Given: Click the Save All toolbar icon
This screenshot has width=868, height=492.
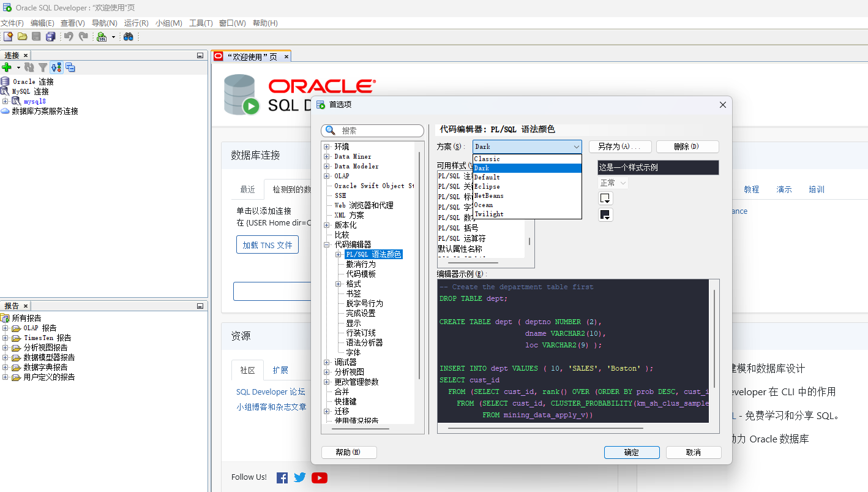Looking at the screenshot, I should pyautogui.click(x=50, y=37).
